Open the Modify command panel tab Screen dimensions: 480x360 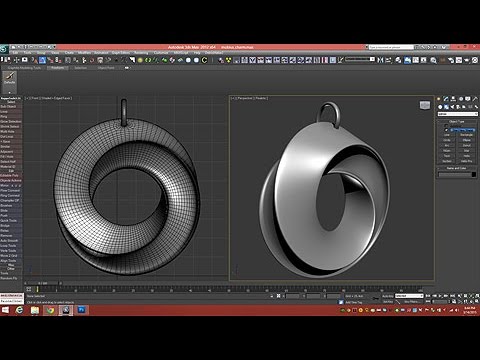pos(446,99)
